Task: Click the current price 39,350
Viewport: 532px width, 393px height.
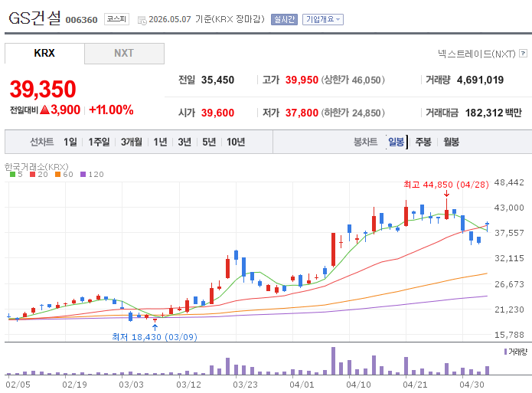Action: [43, 89]
